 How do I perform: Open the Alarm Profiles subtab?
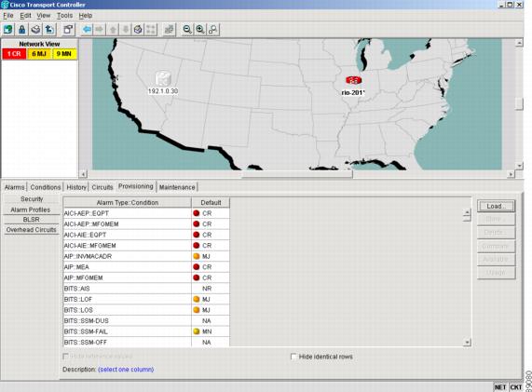tap(31, 210)
